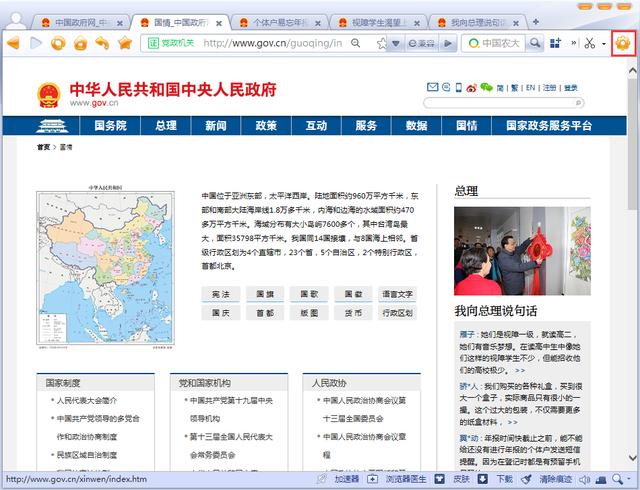Open 浏览器医生 in the status bar
Viewport: 640px width, 490px height.
point(406,479)
